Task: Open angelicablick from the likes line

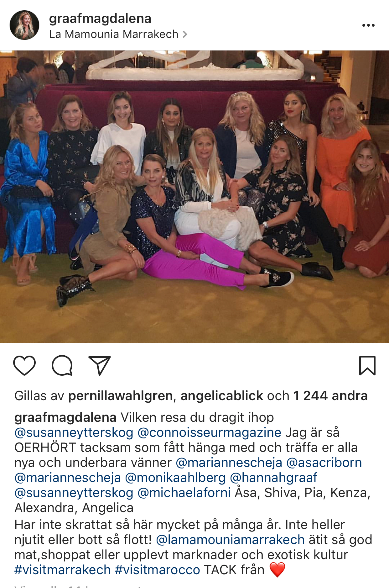Action: (222, 396)
